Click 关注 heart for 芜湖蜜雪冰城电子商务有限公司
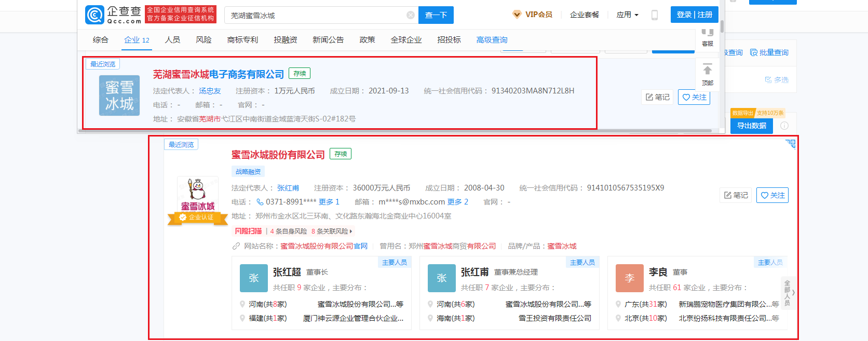 coord(694,97)
